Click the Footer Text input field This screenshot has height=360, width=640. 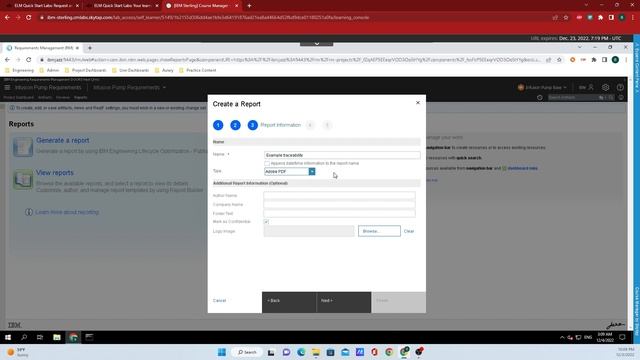[339, 213]
